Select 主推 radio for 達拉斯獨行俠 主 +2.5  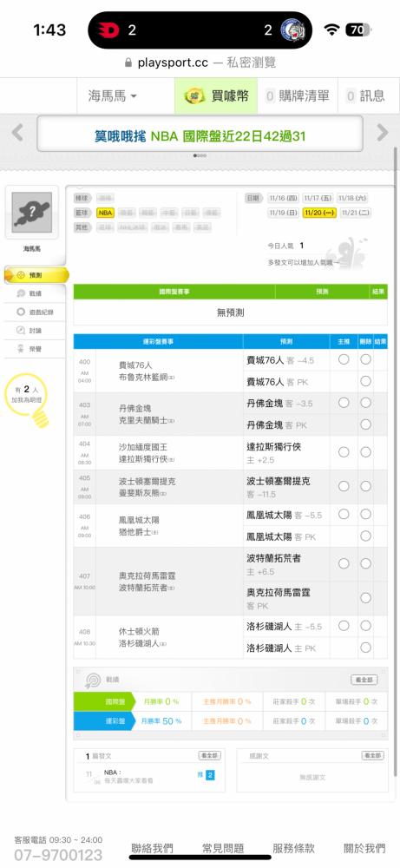344,452
